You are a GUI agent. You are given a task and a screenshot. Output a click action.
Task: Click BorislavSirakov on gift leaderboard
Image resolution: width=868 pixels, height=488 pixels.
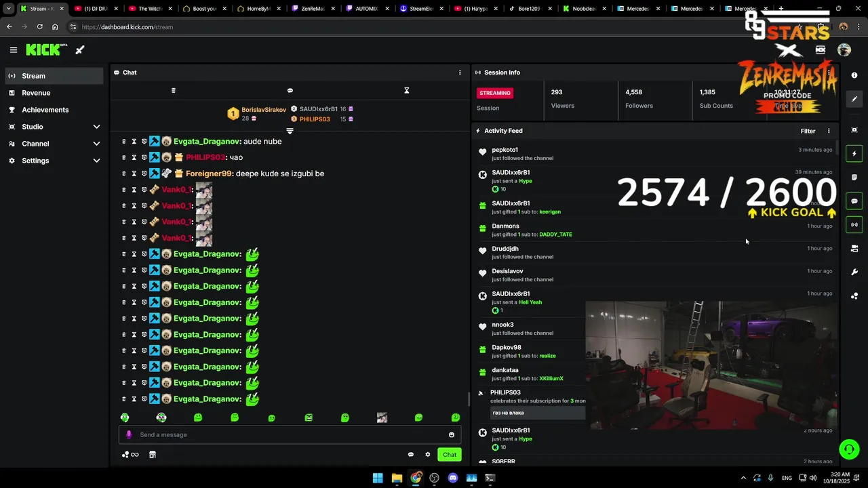pyautogui.click(x=264, y=110)
